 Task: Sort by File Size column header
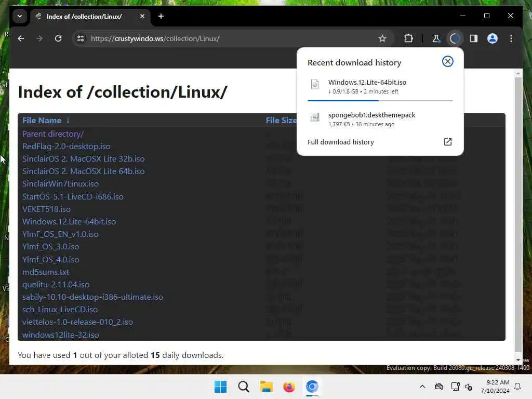(281, 121)
